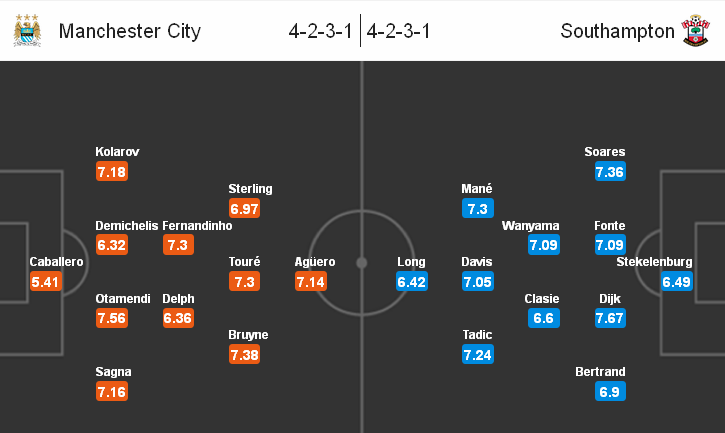This screenshot has height=433, width=725.
Task: Select Dijk's 7.67 rating badge
Action: (610, 318)
